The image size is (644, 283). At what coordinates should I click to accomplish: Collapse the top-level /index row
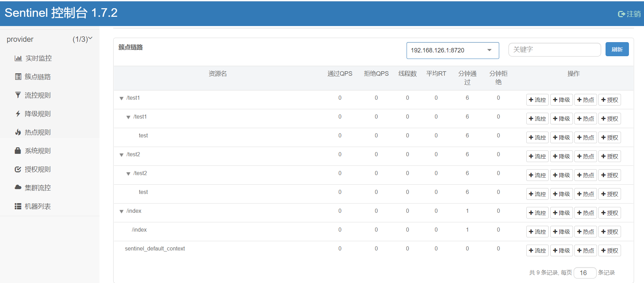[121, 211]
